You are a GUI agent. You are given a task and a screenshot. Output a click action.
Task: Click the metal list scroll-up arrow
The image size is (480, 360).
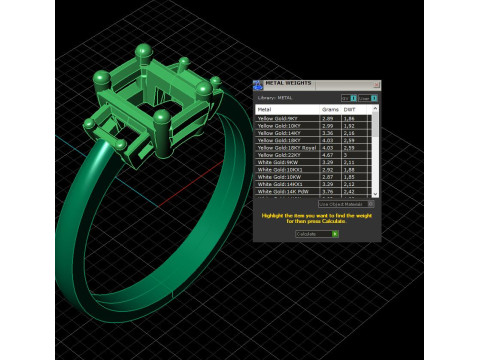375,108
